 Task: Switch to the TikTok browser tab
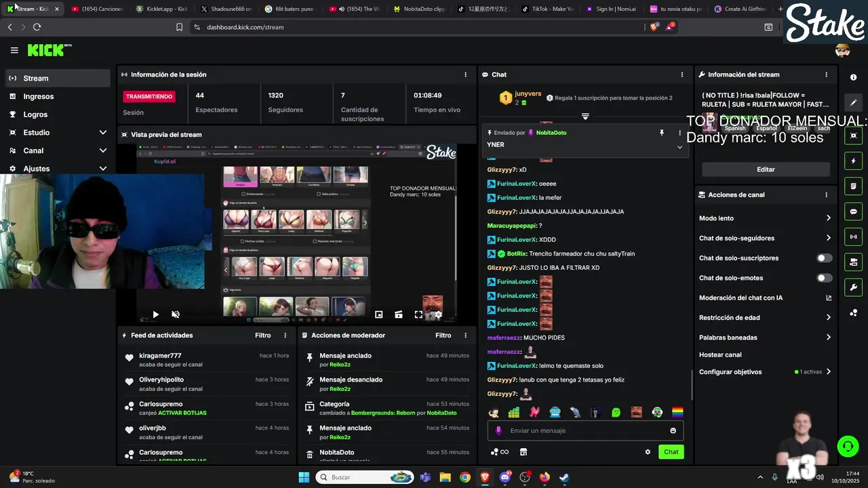549,9
